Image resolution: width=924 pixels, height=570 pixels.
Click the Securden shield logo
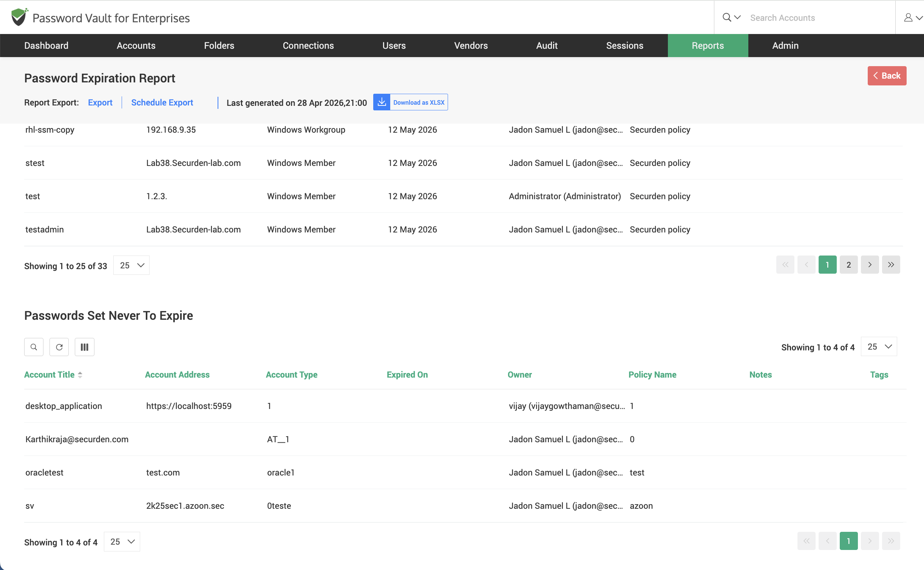pyautogui.click(x=19, y=17)
